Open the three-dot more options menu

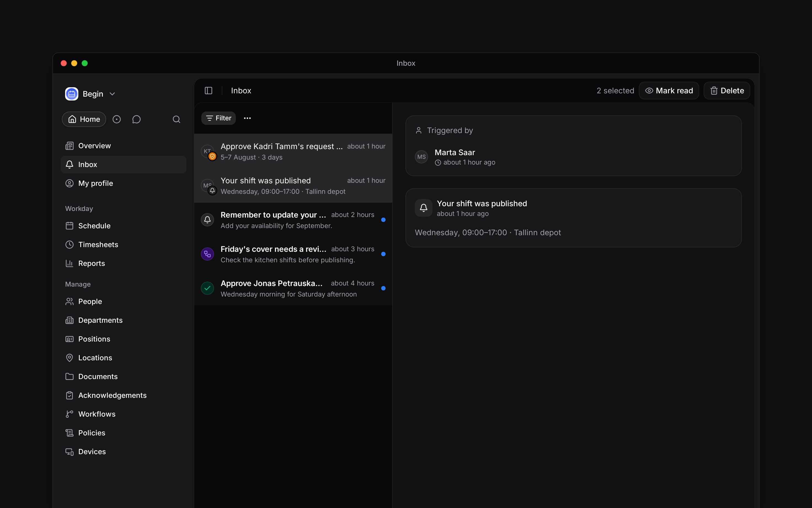[247, 118]
